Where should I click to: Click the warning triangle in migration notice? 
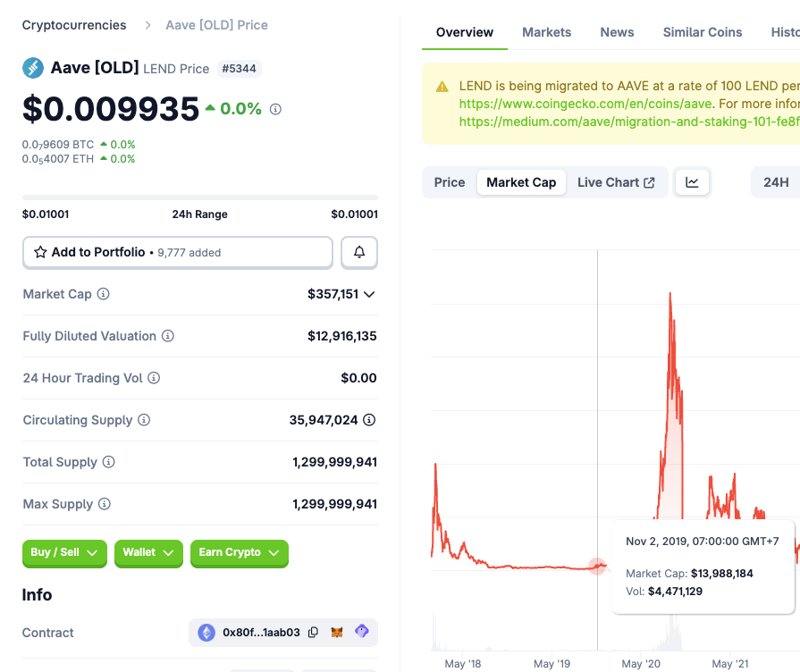(442, 87)
